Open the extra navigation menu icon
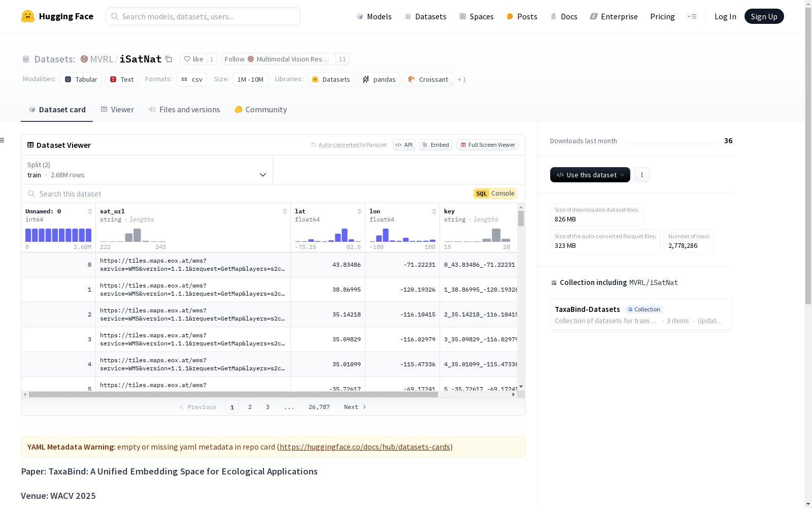The image size is (812, 508). pyautogui.click(x=692, y=16)
